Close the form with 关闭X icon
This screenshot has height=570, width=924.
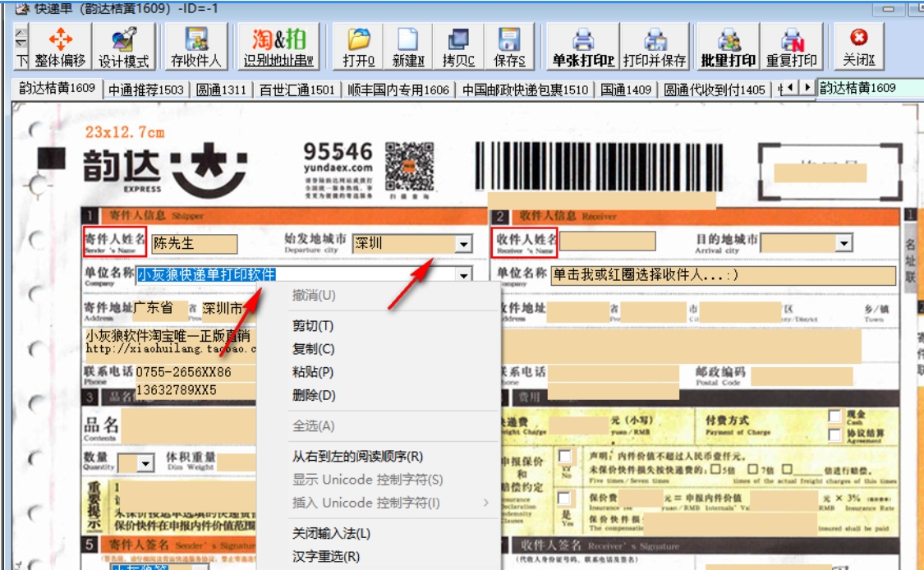point(858,47)
